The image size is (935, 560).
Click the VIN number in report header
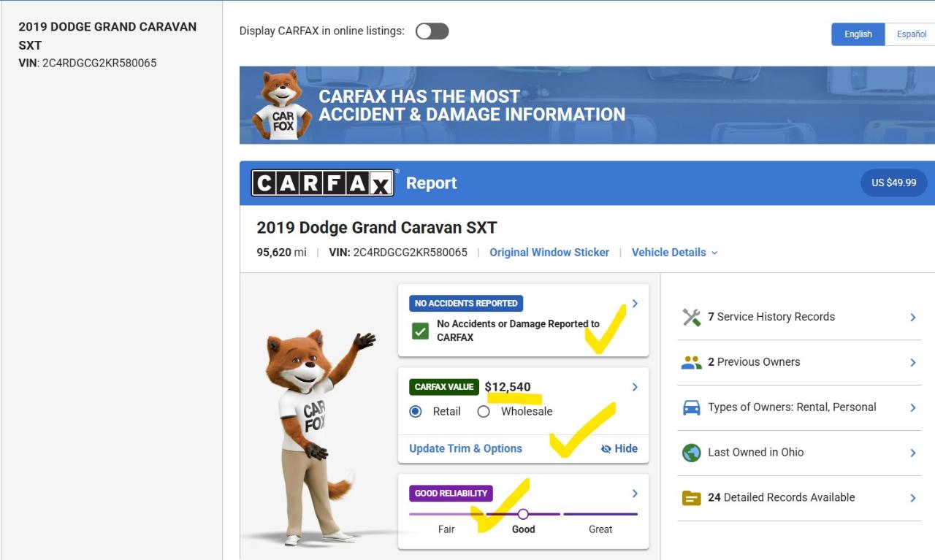(398, 252)
